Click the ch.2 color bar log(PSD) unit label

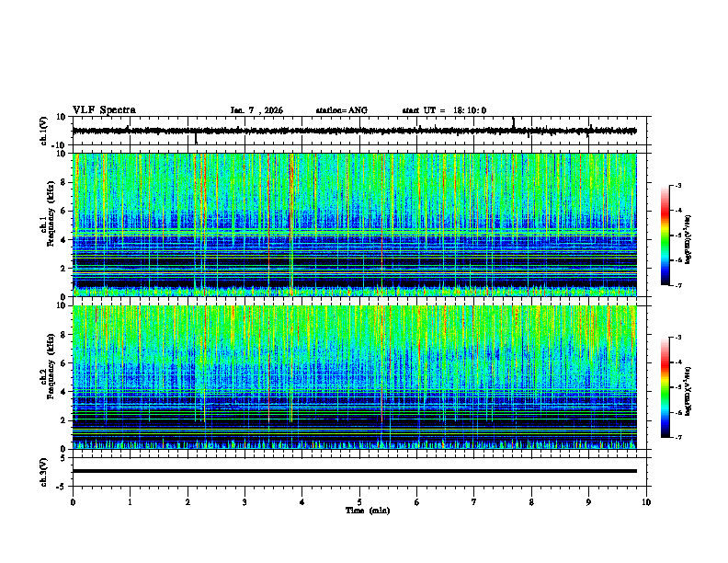[688, 392]
